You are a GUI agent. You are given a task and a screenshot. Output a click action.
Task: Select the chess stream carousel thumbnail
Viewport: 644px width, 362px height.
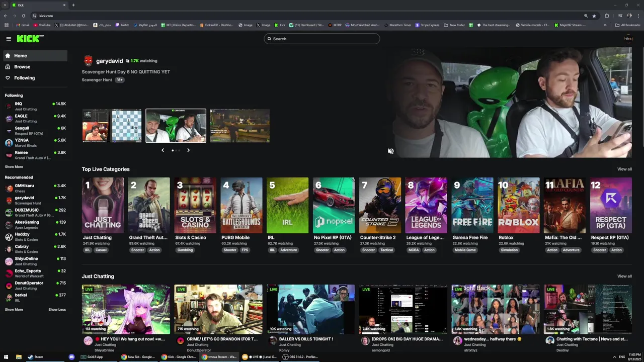(x=112, y=126)
